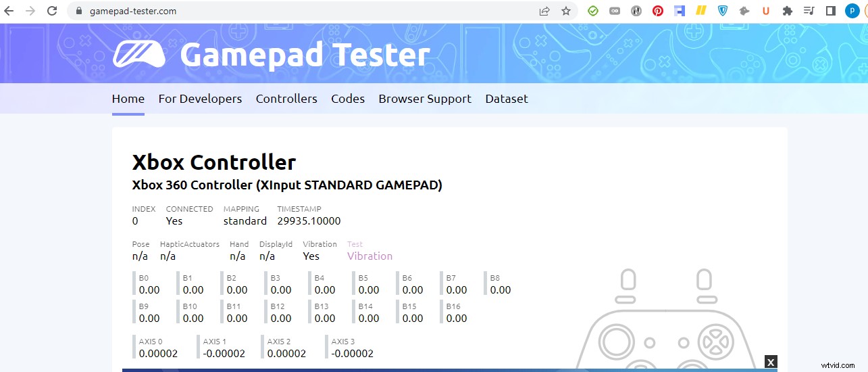Click the share page icon in address bar

tap(544, 11)
